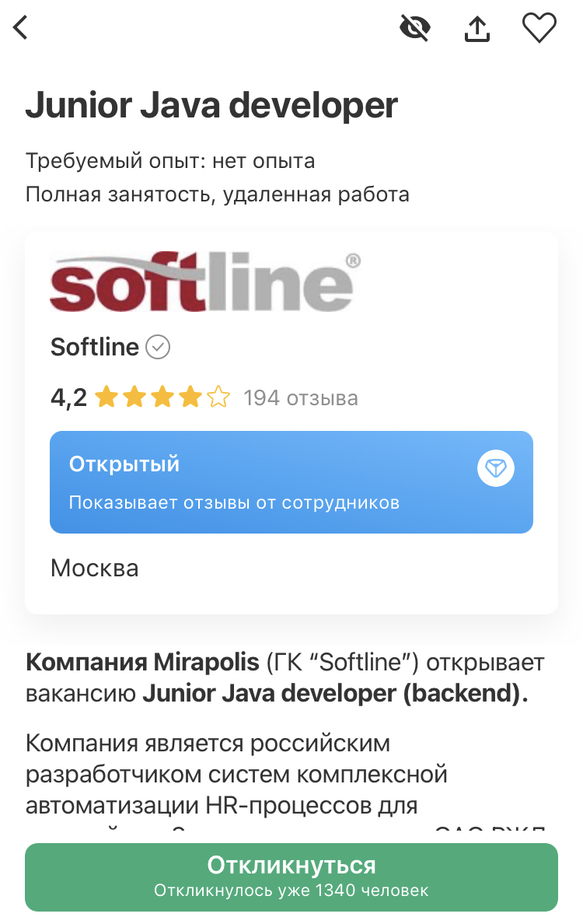Image resolution: width=583 pixels, height=924 pixels.
Task: Select the Москва location text
Action: click(95, 568)
